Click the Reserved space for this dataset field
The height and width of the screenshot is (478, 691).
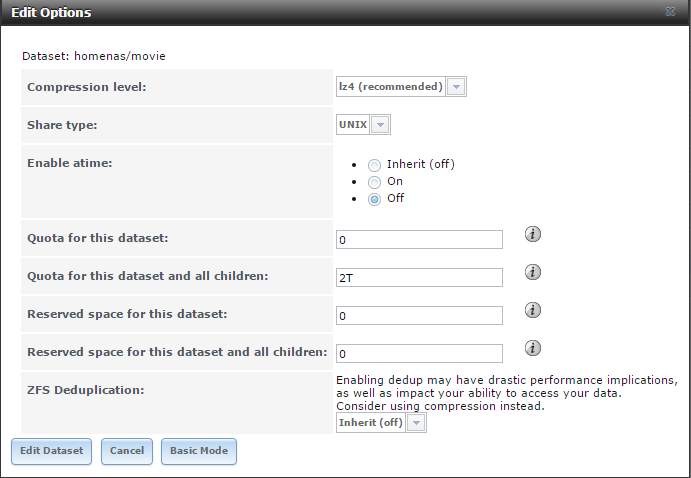(x=419, y=316)
